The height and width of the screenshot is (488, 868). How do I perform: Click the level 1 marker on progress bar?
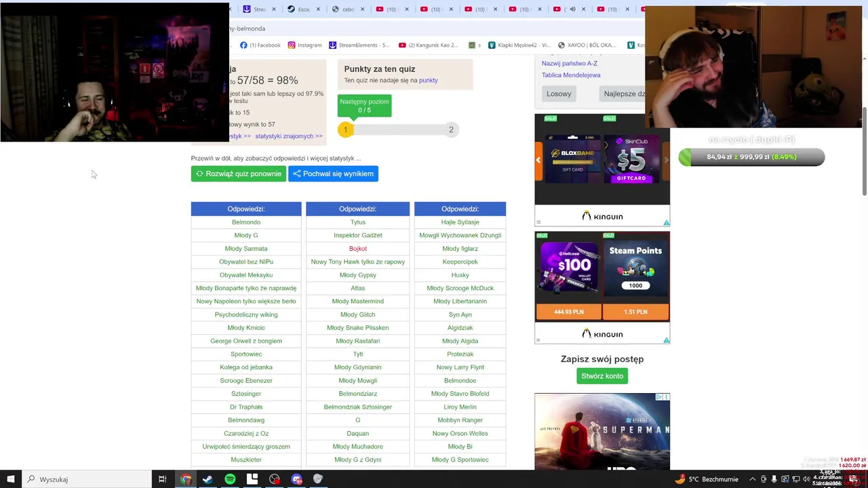point(345,129)
